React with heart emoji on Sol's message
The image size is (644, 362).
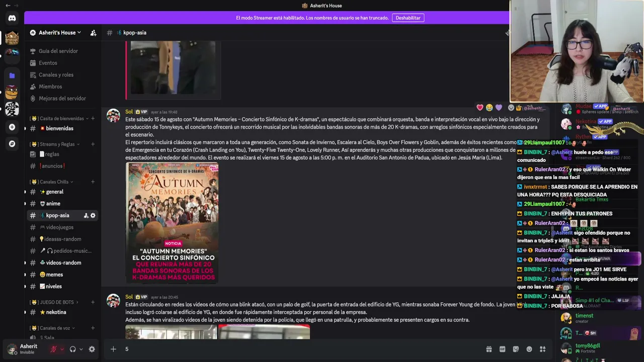(x=480, y=108)
